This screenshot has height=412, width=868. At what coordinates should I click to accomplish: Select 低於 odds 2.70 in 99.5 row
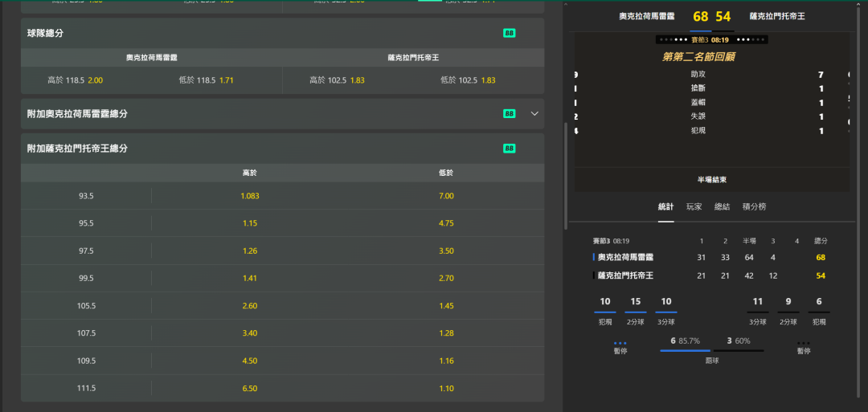pos(446,278)
